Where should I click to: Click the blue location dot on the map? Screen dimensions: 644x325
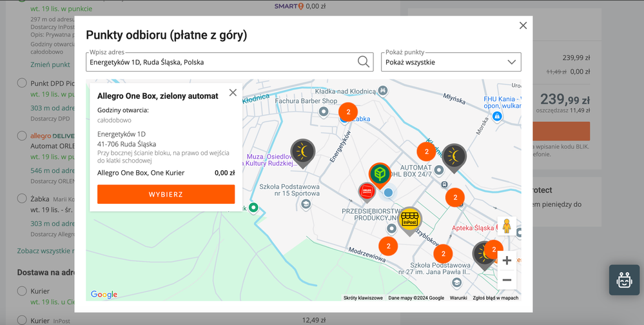point(388,192)
